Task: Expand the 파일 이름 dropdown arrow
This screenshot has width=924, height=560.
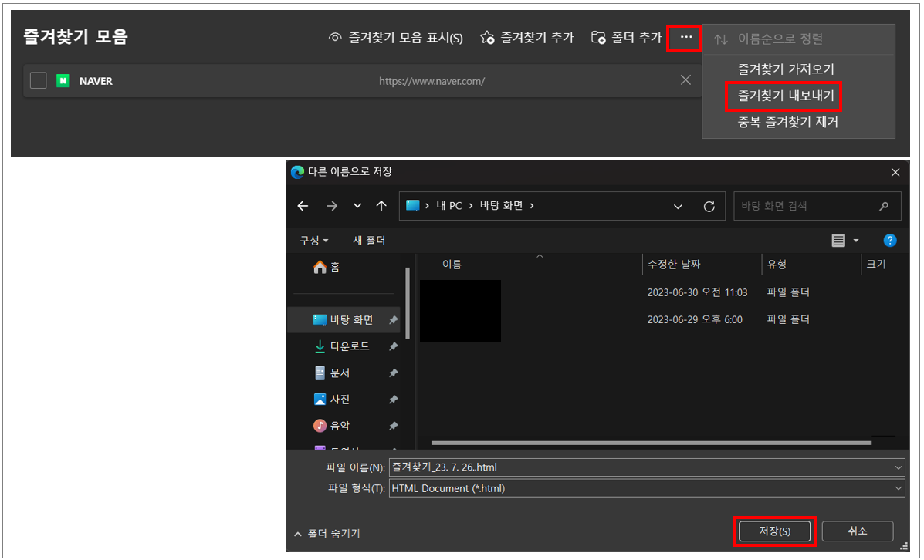Action: pos(898,467)
